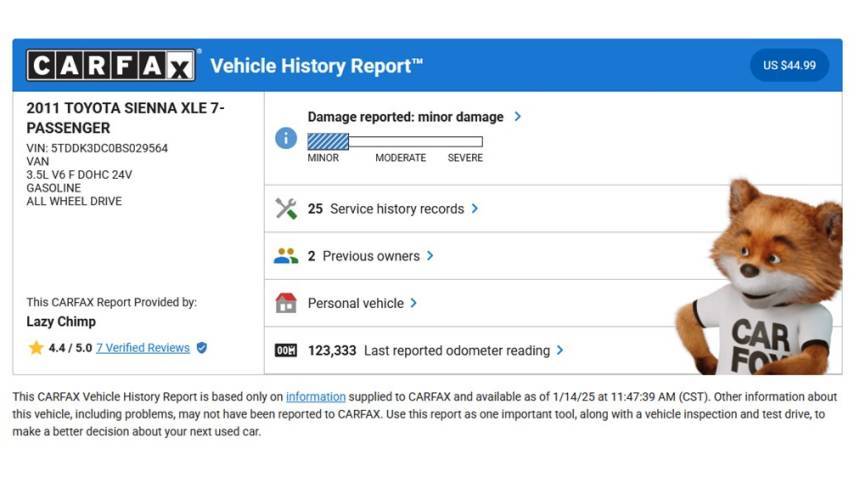Click the 3.5L V6 F DOHC 24V text
Viewport: 860px width, 484px height.
pyautogui.click(x=79, y=175)
